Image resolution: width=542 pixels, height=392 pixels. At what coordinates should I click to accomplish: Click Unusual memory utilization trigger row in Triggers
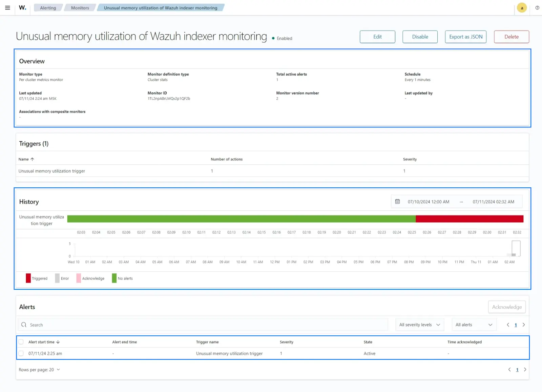272,171
